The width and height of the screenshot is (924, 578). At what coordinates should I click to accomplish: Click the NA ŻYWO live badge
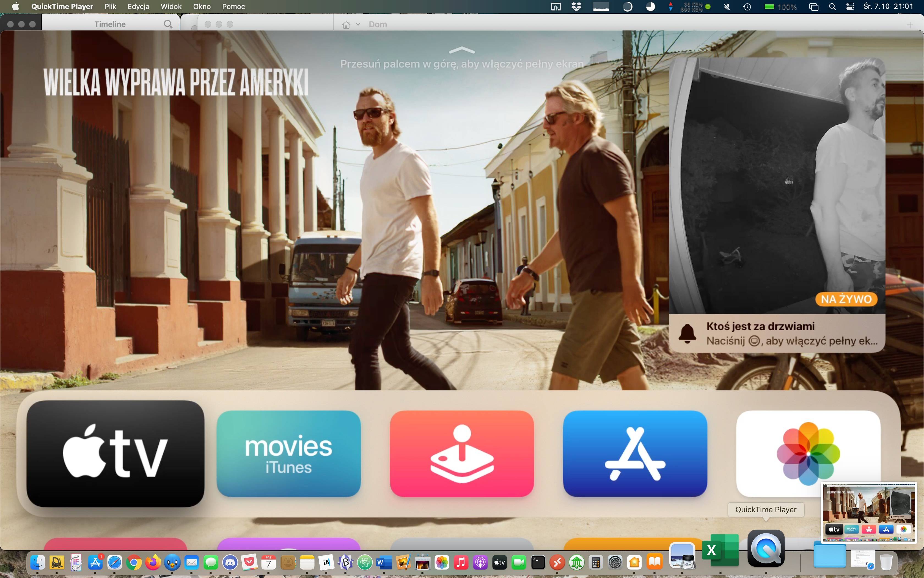tap(846, 299)
